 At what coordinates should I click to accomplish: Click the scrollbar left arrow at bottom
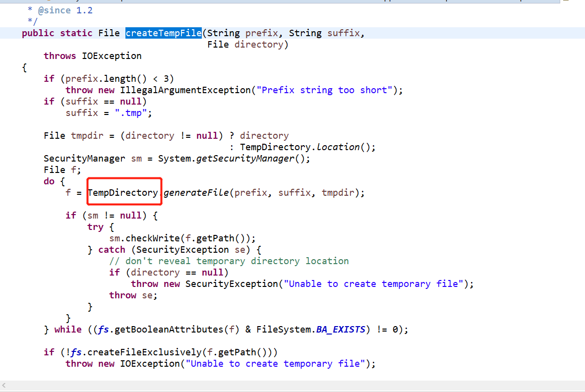5,386
